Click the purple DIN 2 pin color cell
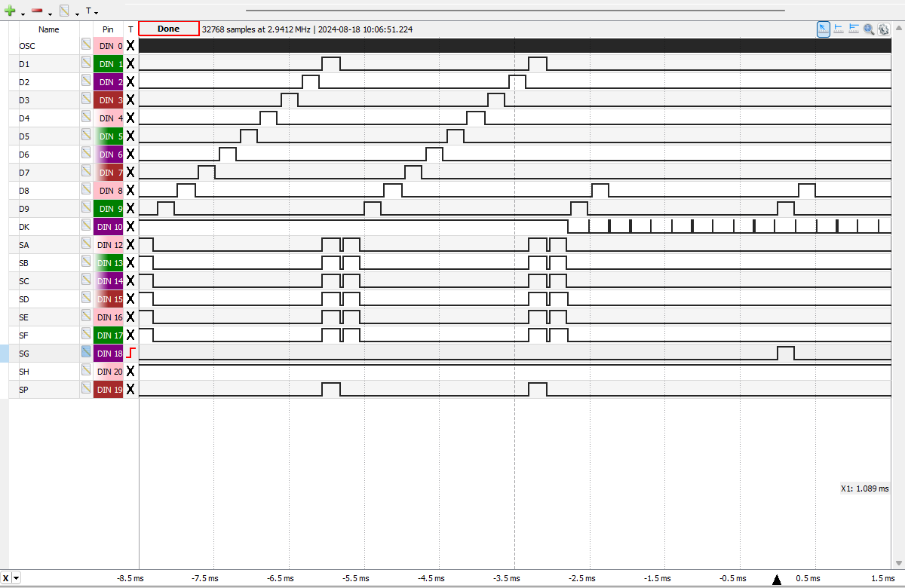Image resolution: width=905 pixels, height=588 pixels. (x=108, y=81)
